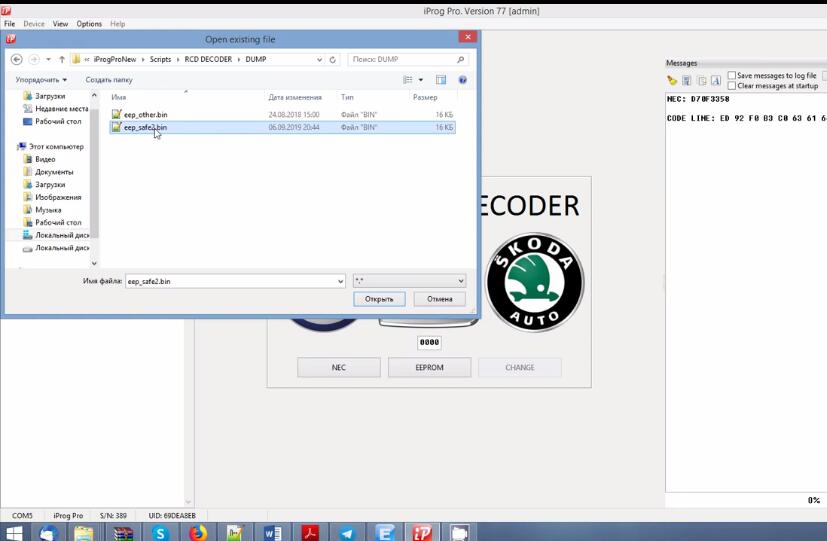
Task: Open Windows Start button on taskbar
Action: click(13, 533)
